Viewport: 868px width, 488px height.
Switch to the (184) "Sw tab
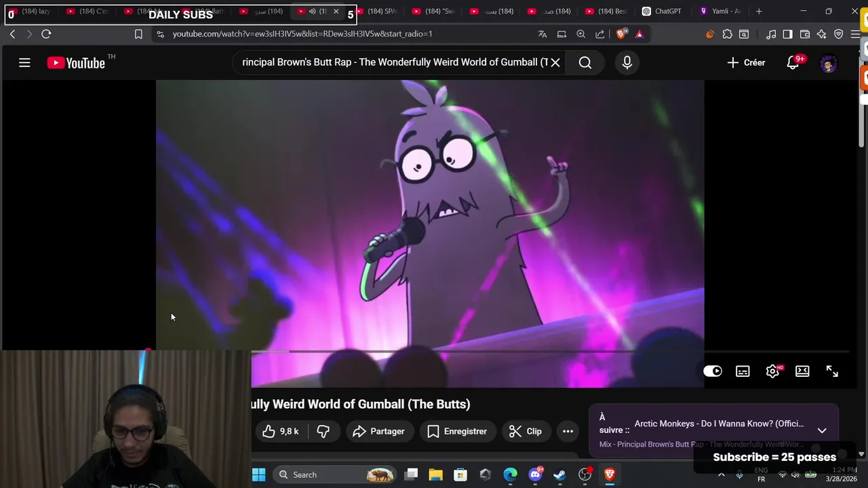(x=435, y=11)
